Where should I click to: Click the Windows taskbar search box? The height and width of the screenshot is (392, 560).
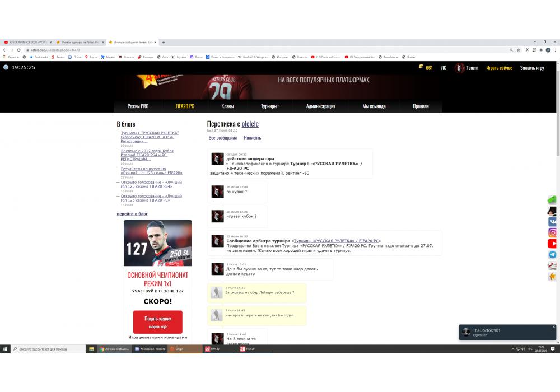coord(48,349)
